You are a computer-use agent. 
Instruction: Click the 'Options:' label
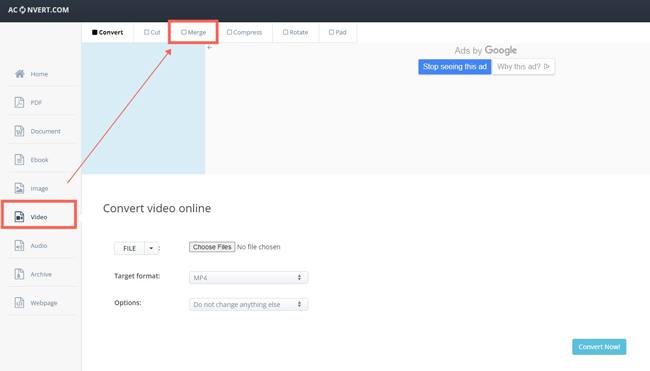(128, 303)
